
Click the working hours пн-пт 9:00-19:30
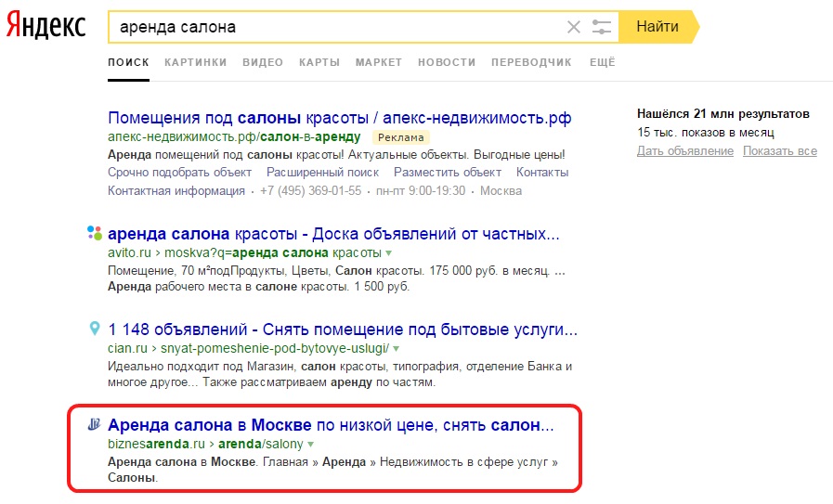tap(421, 190)
